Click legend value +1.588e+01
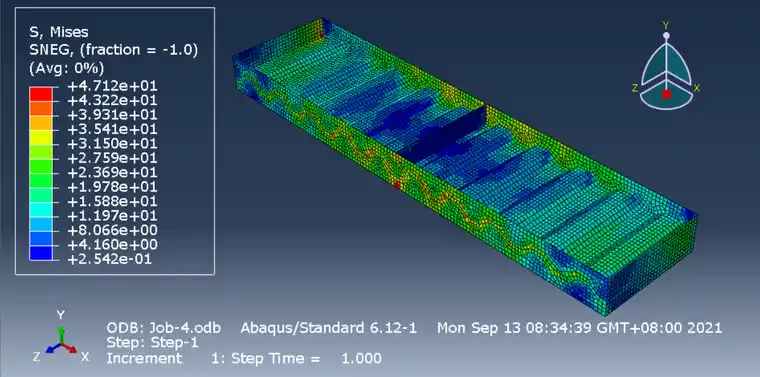 coord(112,202)
